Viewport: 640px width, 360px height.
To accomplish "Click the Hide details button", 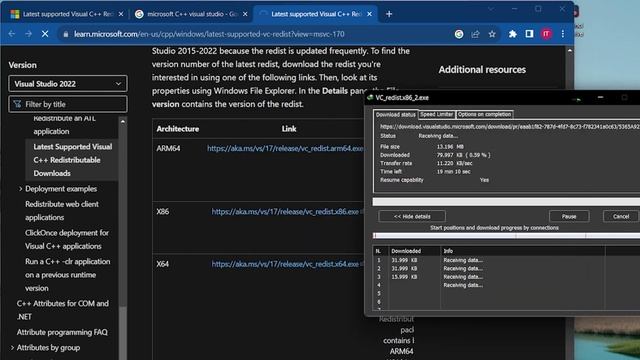I will pos(412,216).
